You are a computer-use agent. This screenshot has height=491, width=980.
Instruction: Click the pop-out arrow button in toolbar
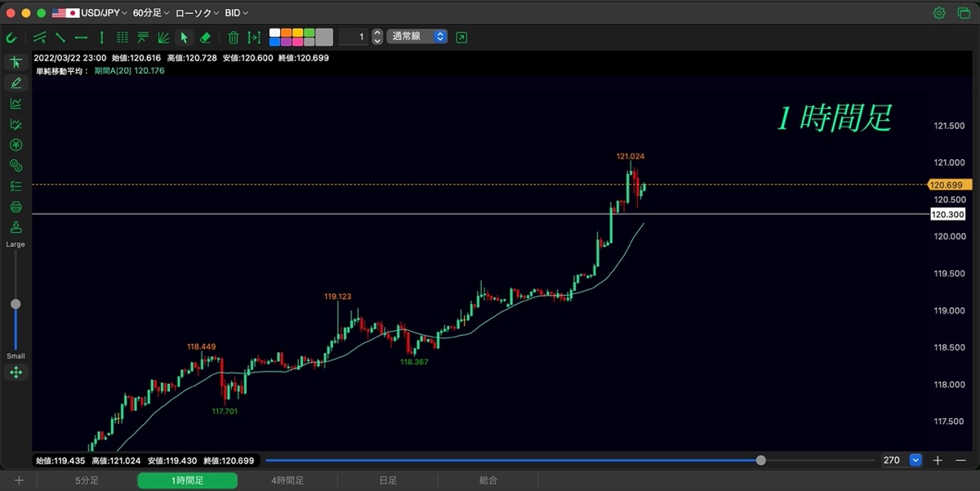461,37
